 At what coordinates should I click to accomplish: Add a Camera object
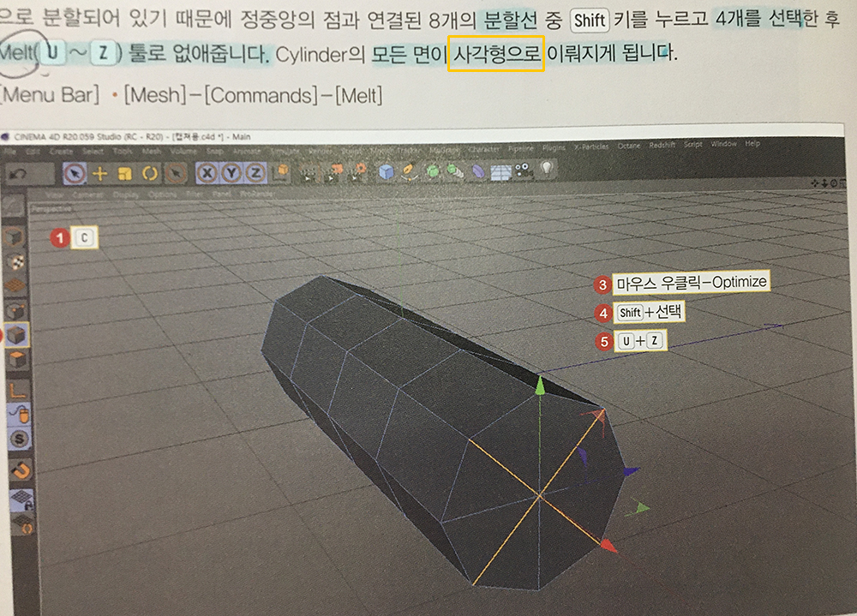(x=523, y=170)
